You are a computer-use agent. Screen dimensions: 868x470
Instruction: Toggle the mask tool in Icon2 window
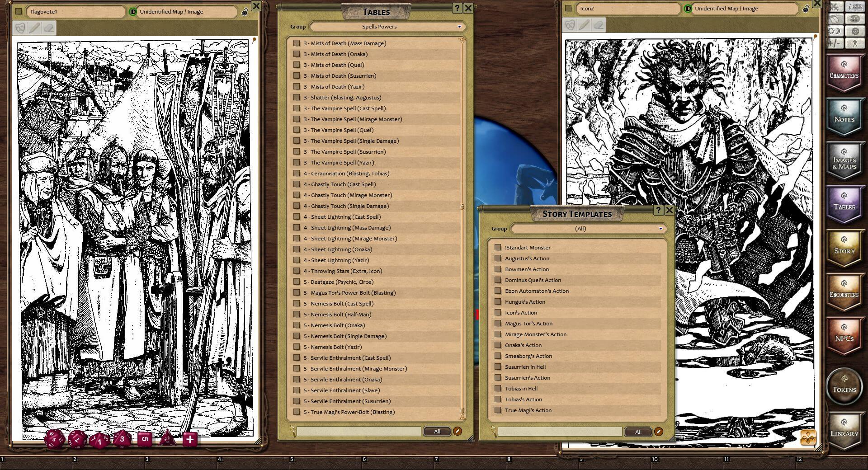(x=570, y=25)
